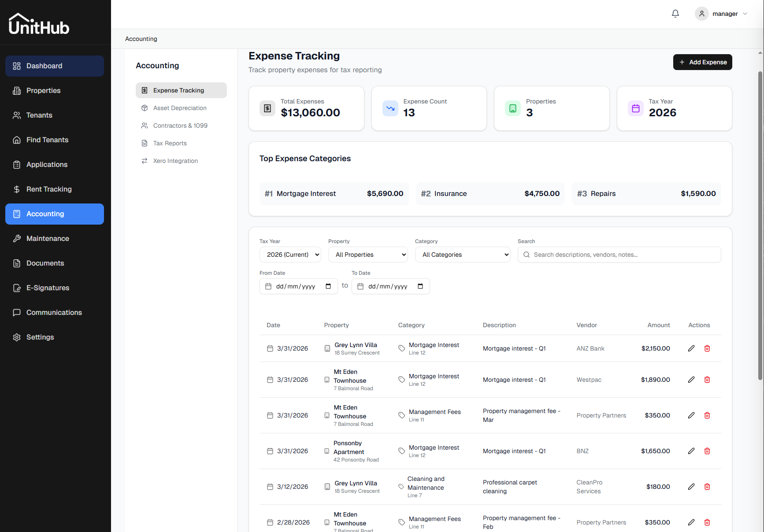
Task: Open Dashboard in the sidebar
Action: tap(55, 66)
